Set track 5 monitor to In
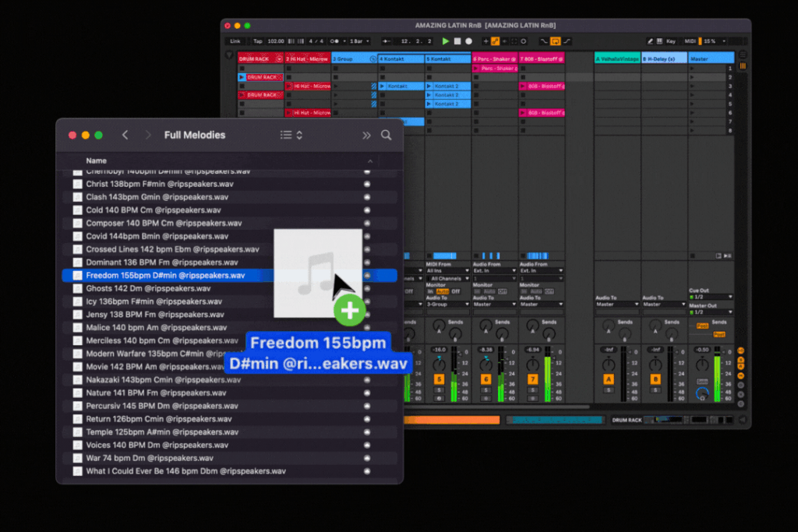 point(430,291)
